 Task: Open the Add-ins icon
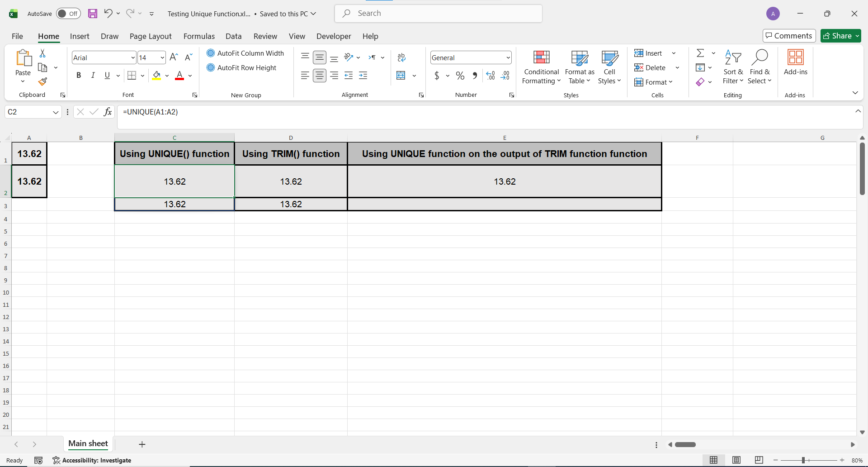[795, 62]
